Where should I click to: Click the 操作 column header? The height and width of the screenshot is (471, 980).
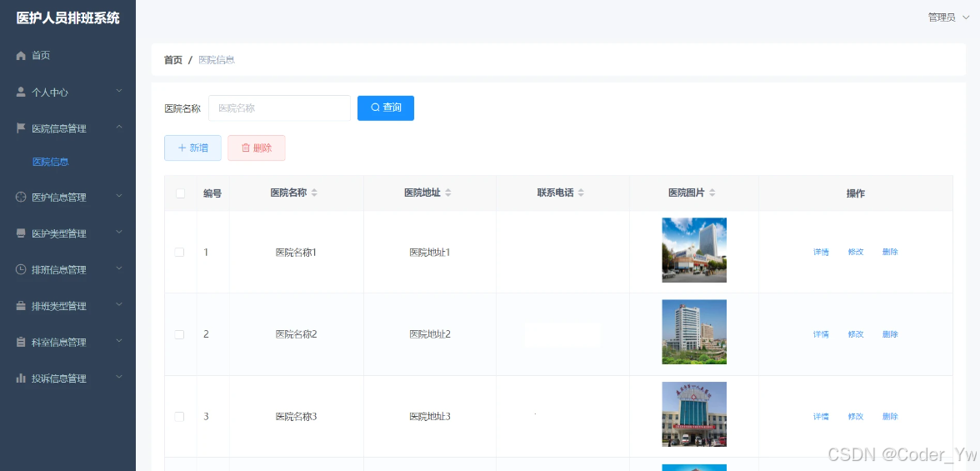pyautogui.click(x=856, y=193)
